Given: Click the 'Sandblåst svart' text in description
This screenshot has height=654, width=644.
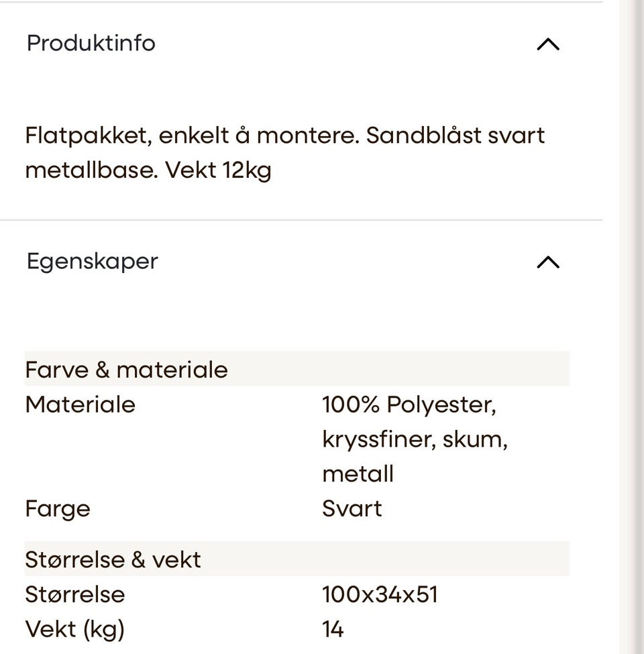Looking at the screenshot, I should click(455, 135).
